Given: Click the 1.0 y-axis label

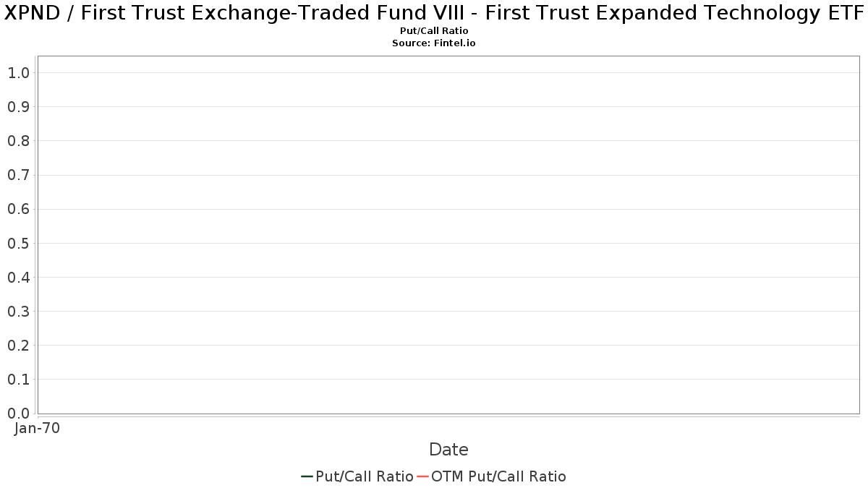Looking at the screenshot, I should point(19,73).
